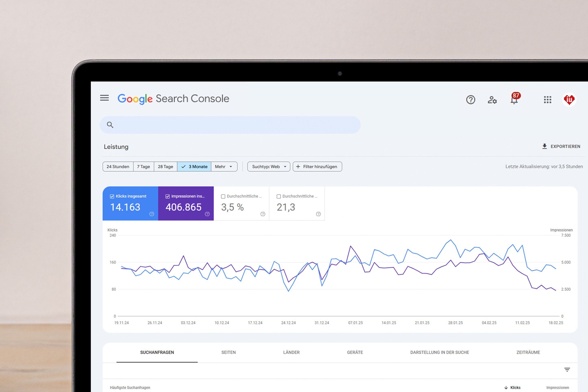Viewport: 588px width, 392px height.
Task: Click the search magnifier icon
Action: tap(110, 125)
